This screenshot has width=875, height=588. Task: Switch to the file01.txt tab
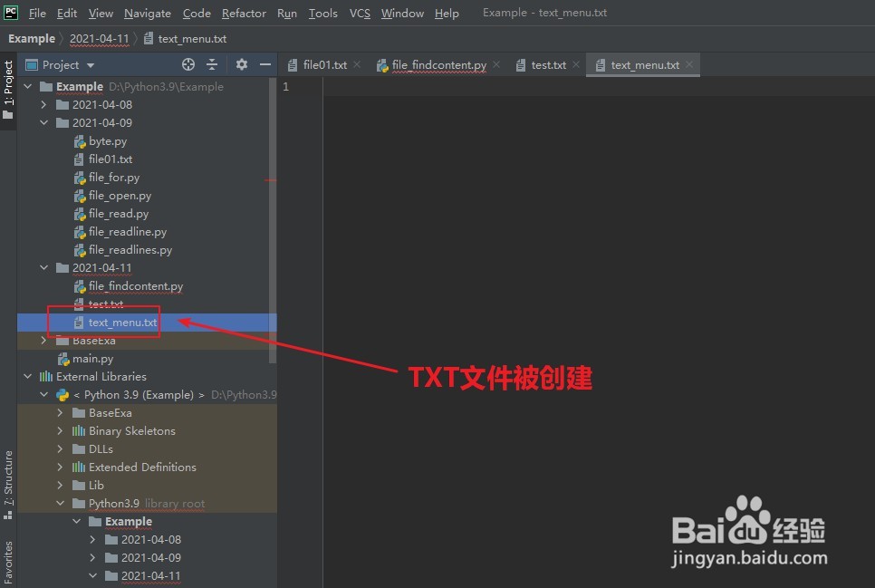click(326, 64)
